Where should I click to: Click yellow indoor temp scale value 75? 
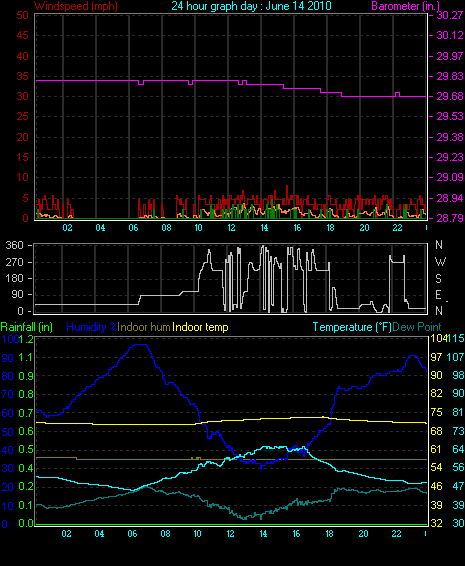point(436,412)
